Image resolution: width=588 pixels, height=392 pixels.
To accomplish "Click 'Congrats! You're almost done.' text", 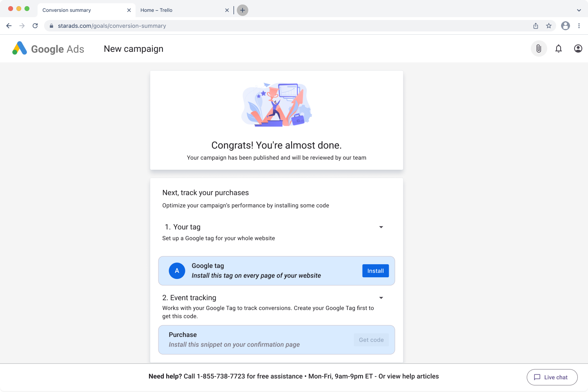I will coord(276,145).
